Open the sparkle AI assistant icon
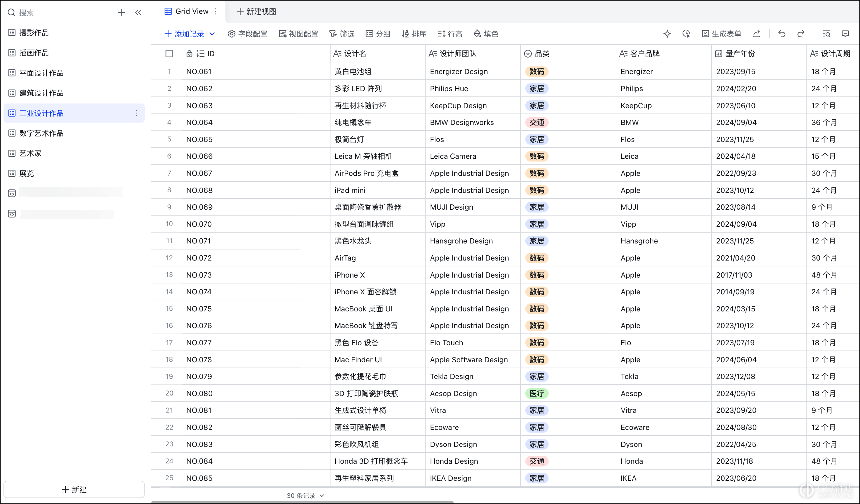The height and width of the screenshot is (504, 860). (667, 34)
